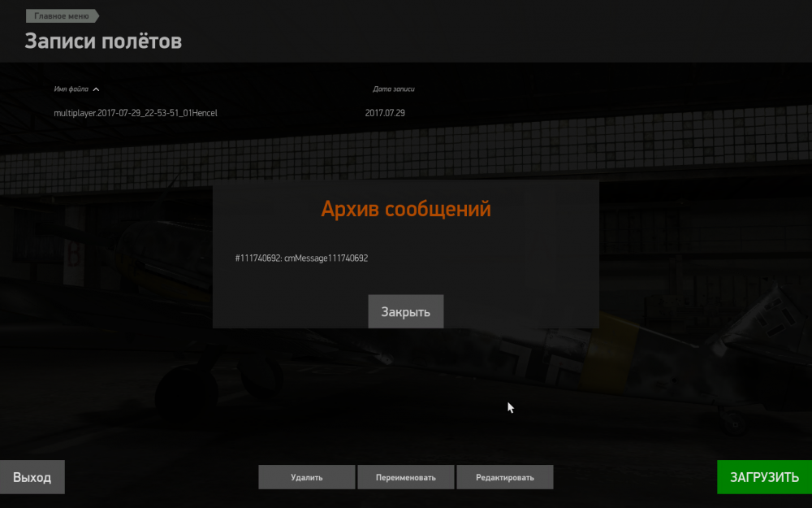Return to Главное меню via breadcrumb
The image size is (812, 508).
click(x=57, y=15)
